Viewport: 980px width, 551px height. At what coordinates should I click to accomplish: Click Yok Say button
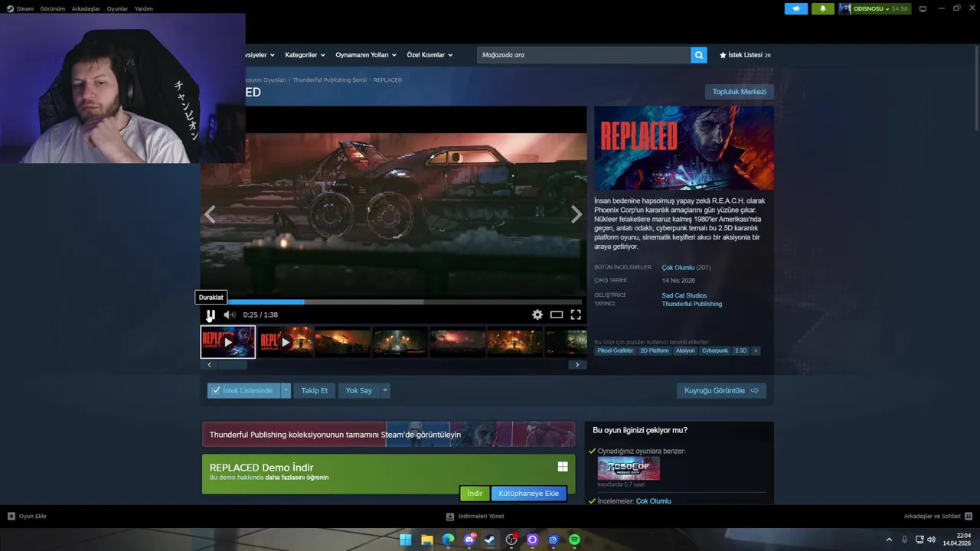tap(358, 390)
